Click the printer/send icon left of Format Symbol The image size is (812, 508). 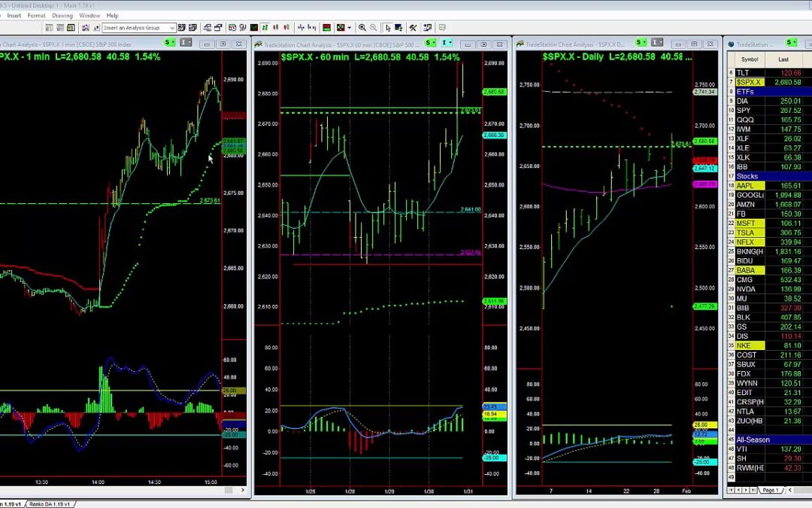pyautogui.click(x=217, y=28)
